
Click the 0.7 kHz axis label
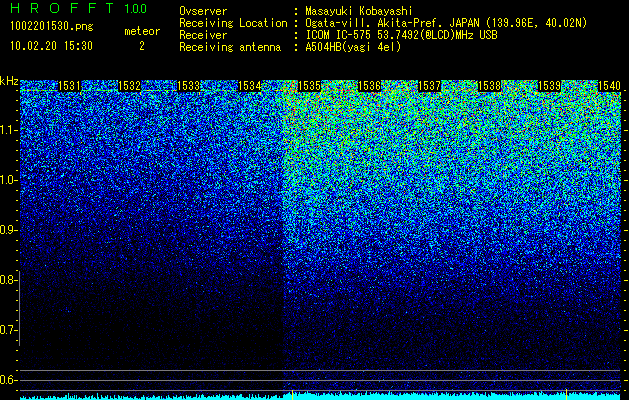tap(7, 330)
